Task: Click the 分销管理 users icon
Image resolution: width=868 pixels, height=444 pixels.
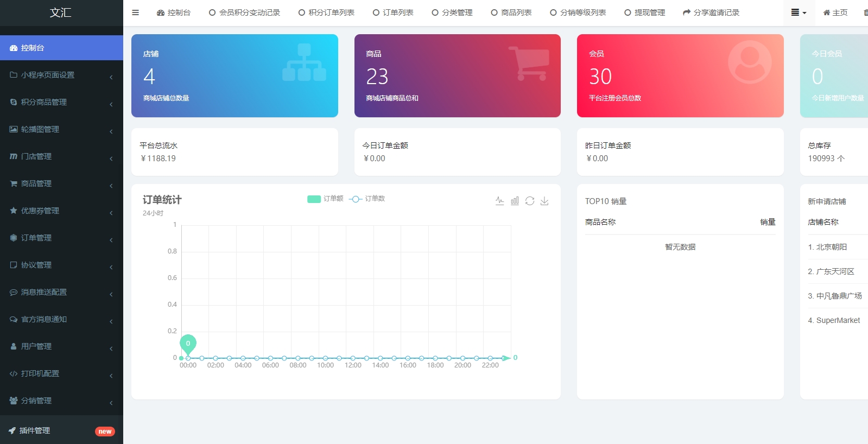Action: (x=14, y=401)
